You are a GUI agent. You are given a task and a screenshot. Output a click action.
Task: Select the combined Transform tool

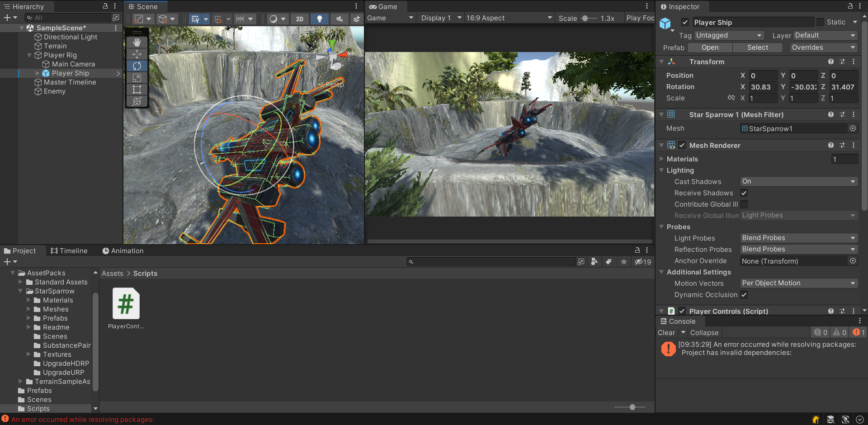[x=137, y=101]
